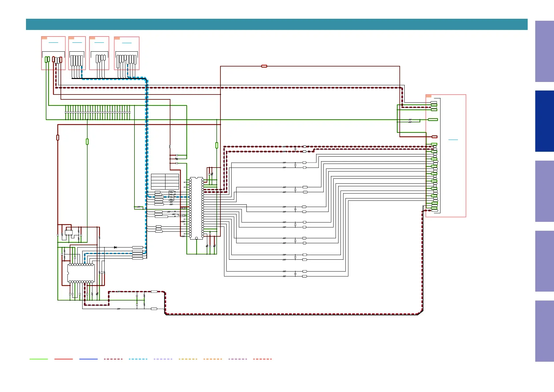
Task: Click the orange tag on the right connector block
Action: [x=429, y=96]
